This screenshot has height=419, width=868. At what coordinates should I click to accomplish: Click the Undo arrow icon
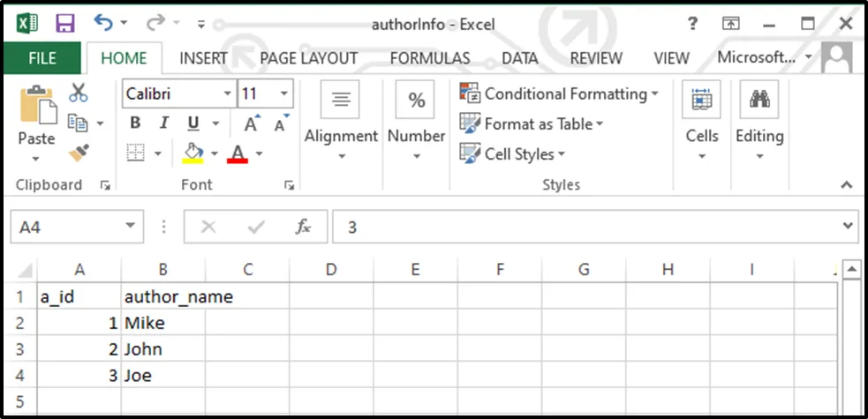(103, 23)
